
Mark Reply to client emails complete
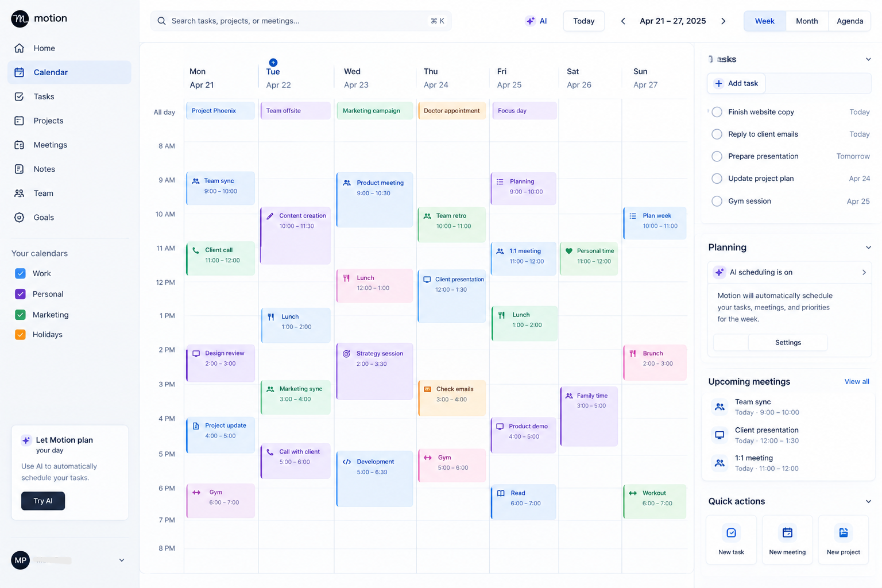[717, 134]
